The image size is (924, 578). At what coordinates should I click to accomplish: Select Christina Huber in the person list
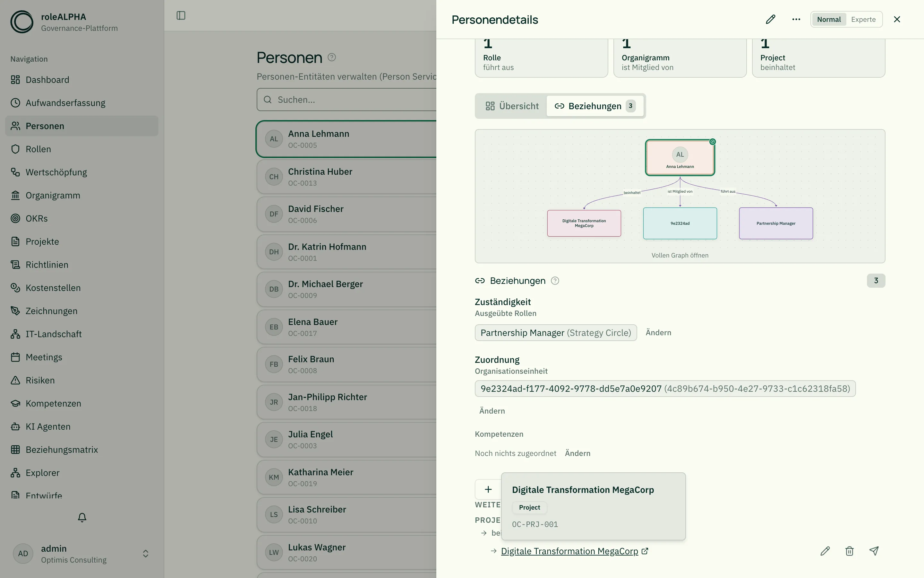(x=347, y=177)
